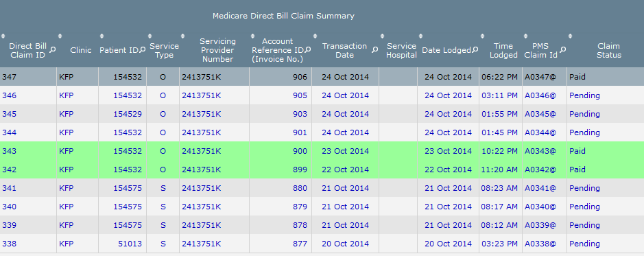The width and height of the screenshot is (644, 256).
Task: Click the sort arrows above Clinic
Action: tap(60, 36)
